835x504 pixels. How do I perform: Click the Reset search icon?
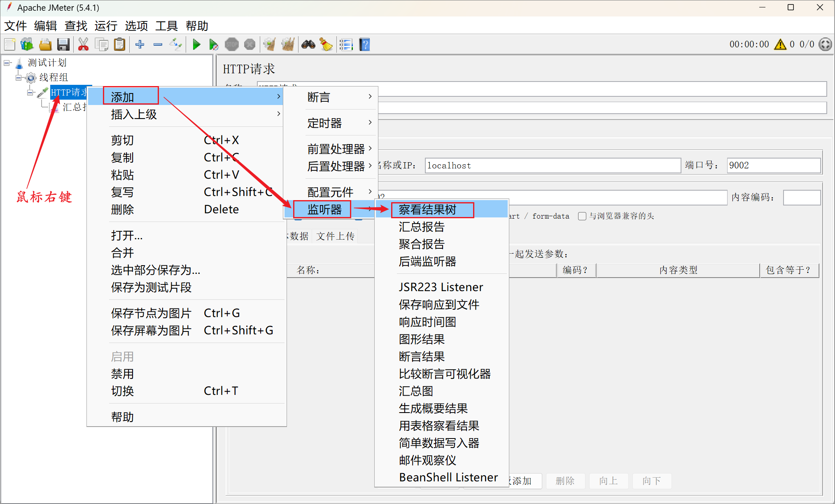326,44
